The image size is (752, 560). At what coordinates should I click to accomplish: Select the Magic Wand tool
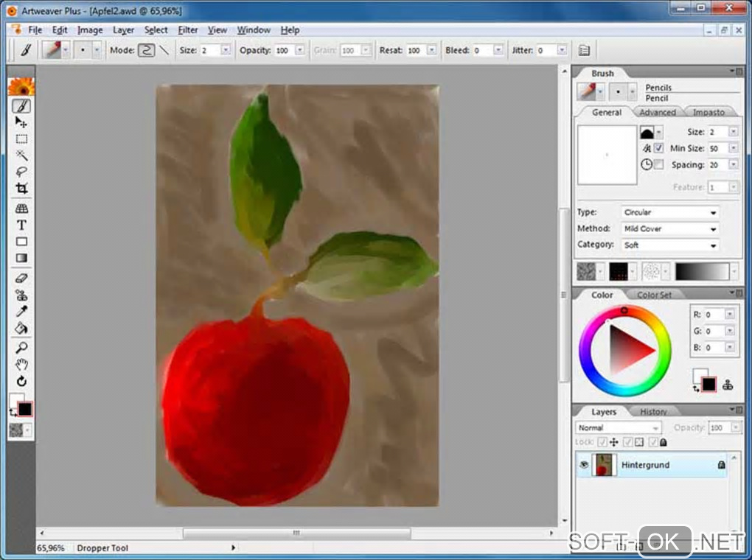pyautogui.click(x=21, y=155)
